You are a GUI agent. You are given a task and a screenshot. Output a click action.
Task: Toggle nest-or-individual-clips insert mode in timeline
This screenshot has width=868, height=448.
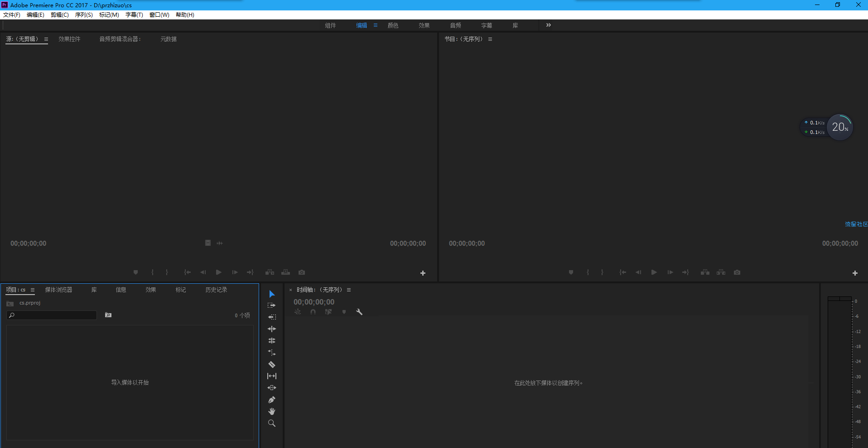(x=298, y=312)
